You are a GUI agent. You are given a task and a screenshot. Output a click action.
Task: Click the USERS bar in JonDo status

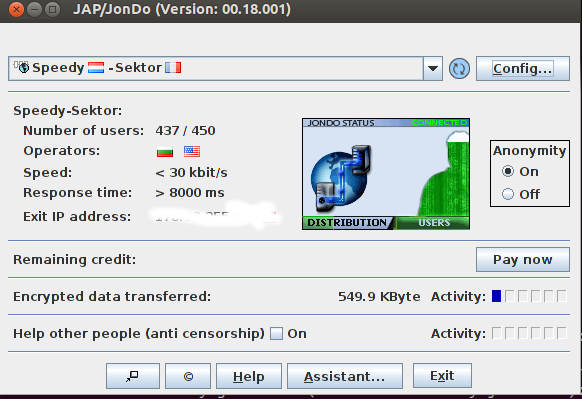click(x=434, y=223)
